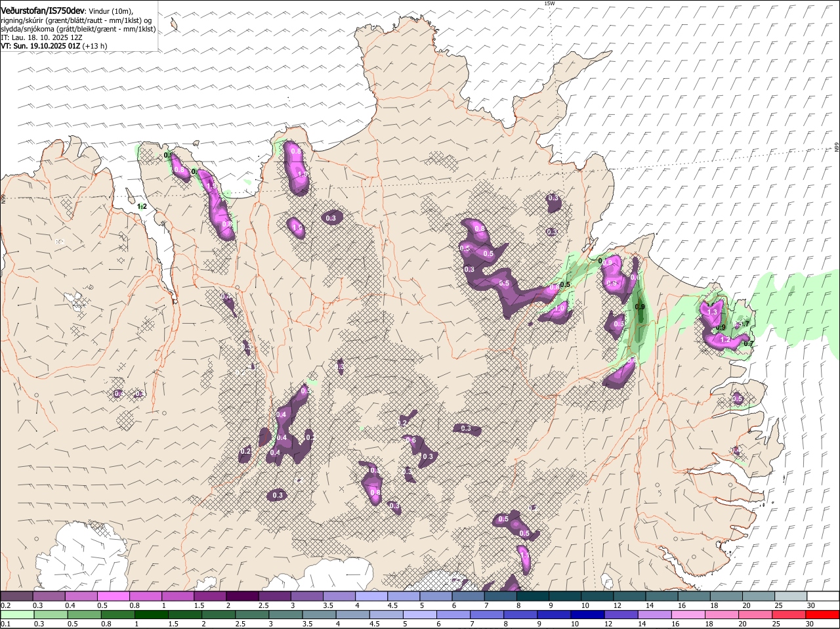
Task: Pick upper legend swatch between 1 and 1.5
Action: [178, 596]
